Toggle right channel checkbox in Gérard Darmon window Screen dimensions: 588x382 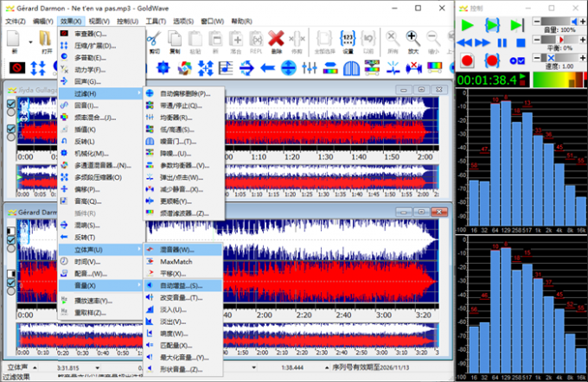[x=11, y=283]
